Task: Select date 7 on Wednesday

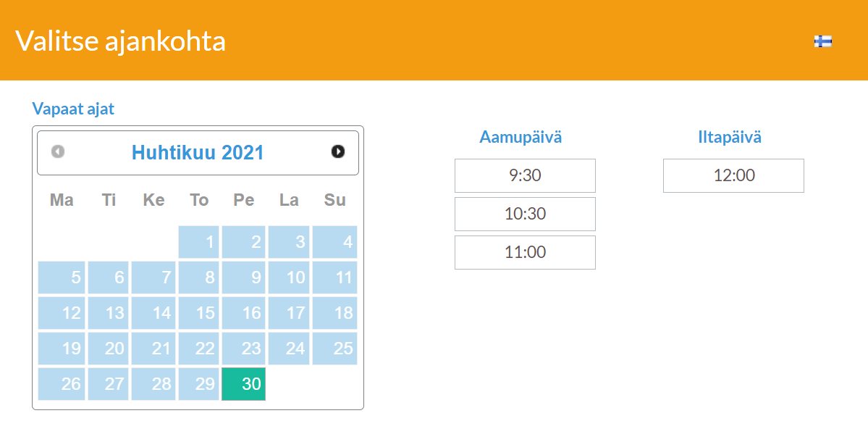Action: click(153, 278)
